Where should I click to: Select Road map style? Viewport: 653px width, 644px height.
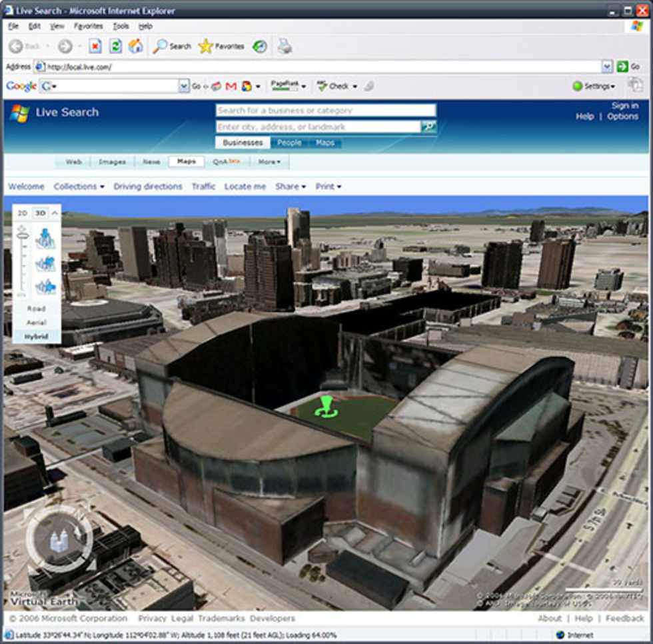click(36, 309)
